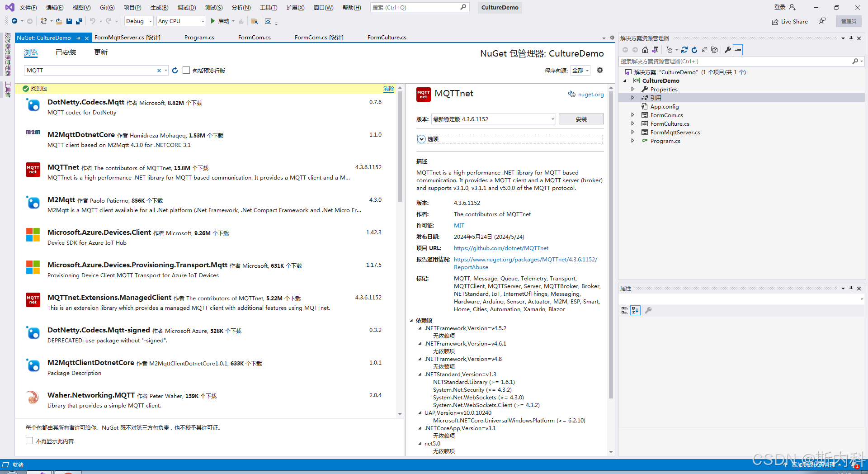Click the property pages wrench in Properties panel
The width and height of the screenshot is (868, 474).
(x=648, y=310)
